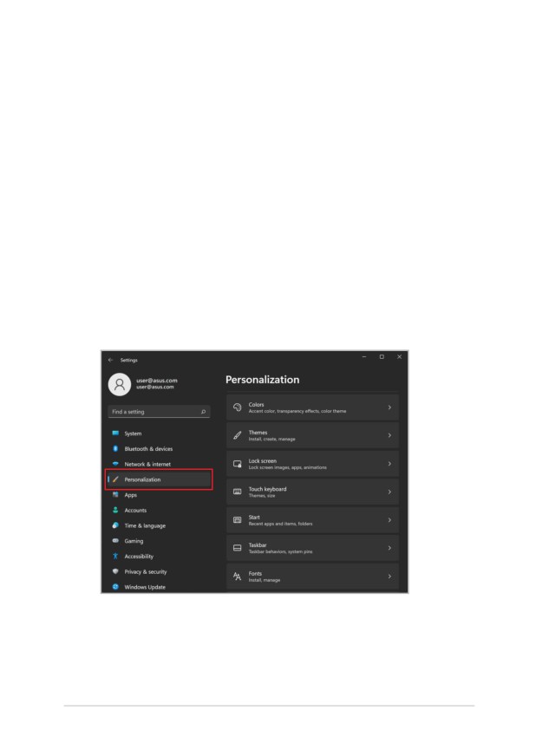The image size is (536, 756).
Task: Expand the Fonts settings chevron
Action: pyautogui.click(x=389, y=577)
